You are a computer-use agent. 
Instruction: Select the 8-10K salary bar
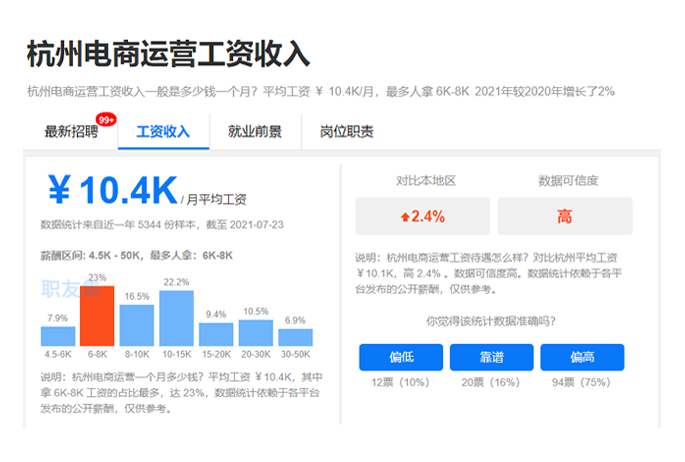136,325
